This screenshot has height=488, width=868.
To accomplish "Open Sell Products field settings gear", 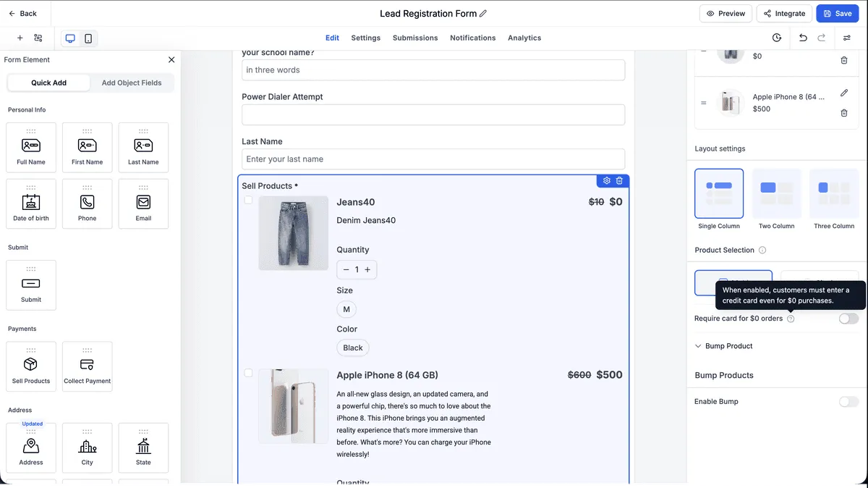I will (607, 180).
